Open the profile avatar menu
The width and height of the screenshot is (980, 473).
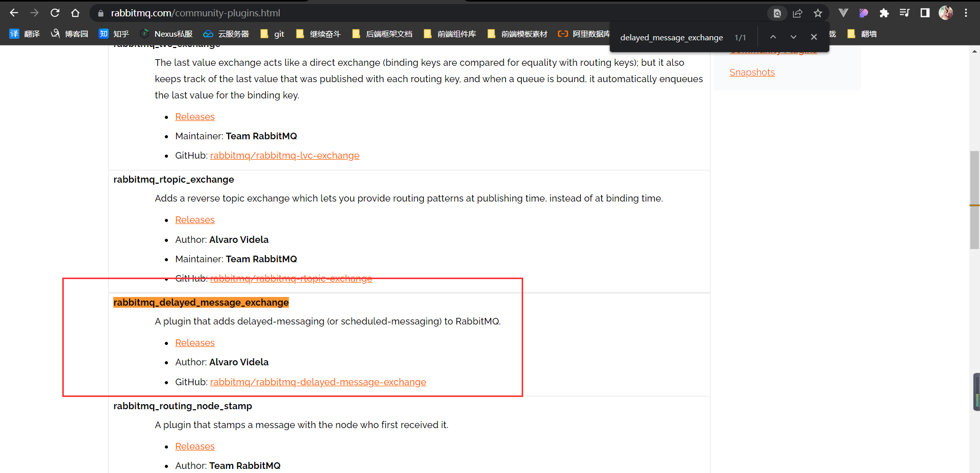coord(946,13)
